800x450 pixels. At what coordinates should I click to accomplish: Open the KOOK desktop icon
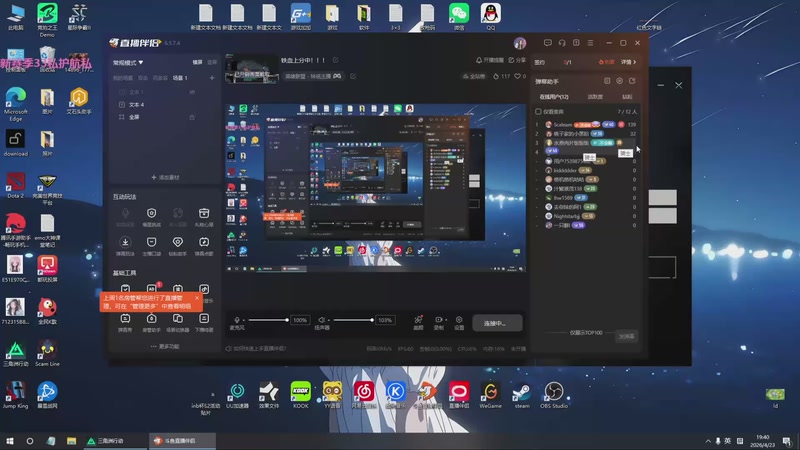(x=301, y=395)
